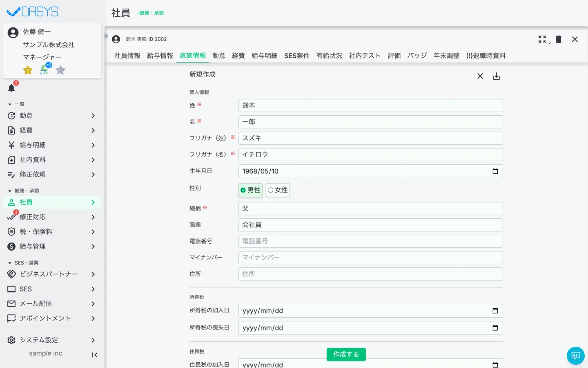
Task: Collapse the SES・営業 sidebar section
Action: tap(23, 263)
